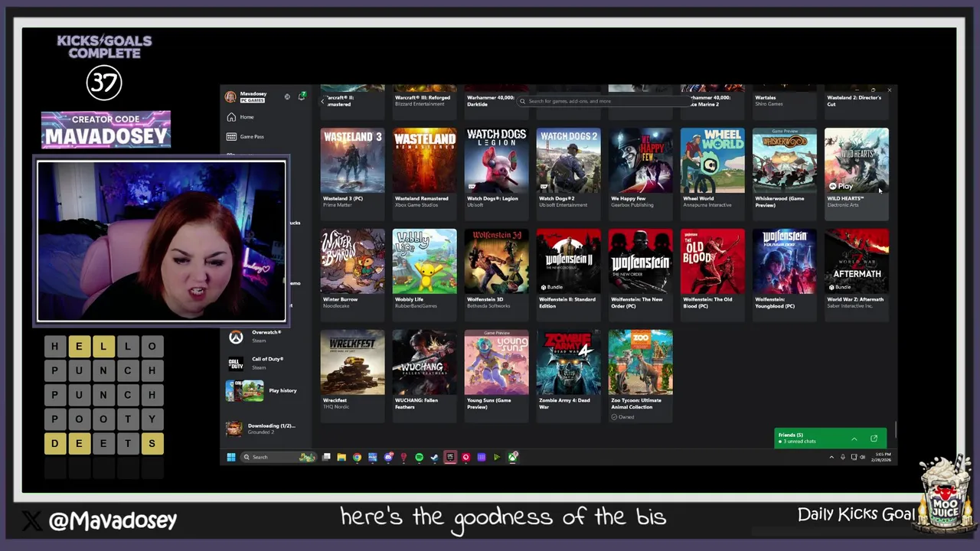Open the Xbox app taskbar icon

512,457
